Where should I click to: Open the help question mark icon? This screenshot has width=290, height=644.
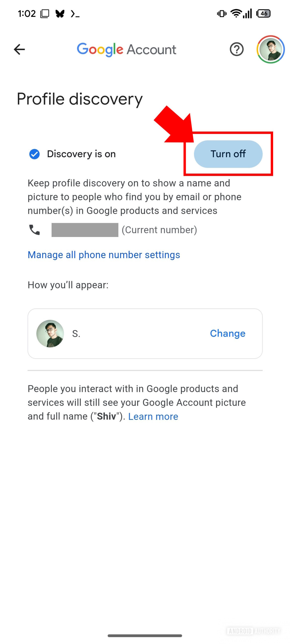click(236, 49)
